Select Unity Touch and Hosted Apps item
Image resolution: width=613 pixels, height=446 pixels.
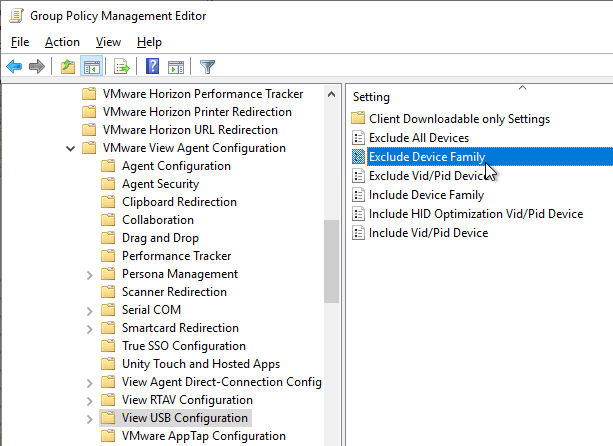(201, 364)
